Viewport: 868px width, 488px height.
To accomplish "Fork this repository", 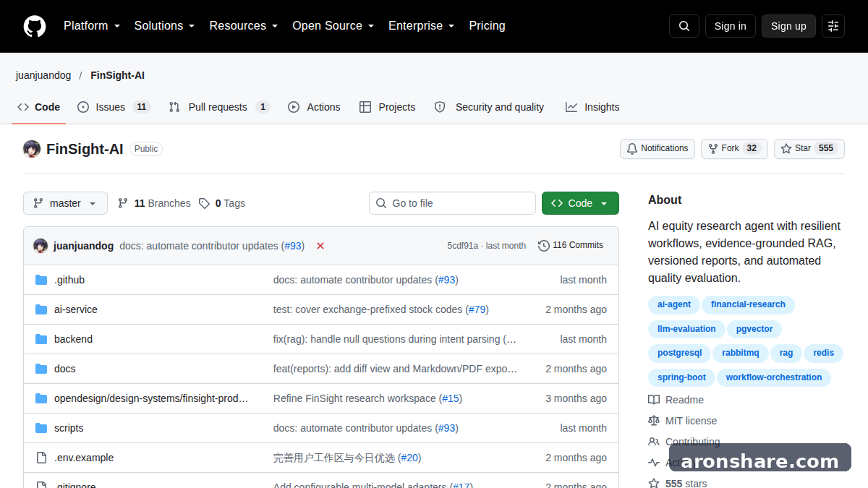I will tap(734, 148).
